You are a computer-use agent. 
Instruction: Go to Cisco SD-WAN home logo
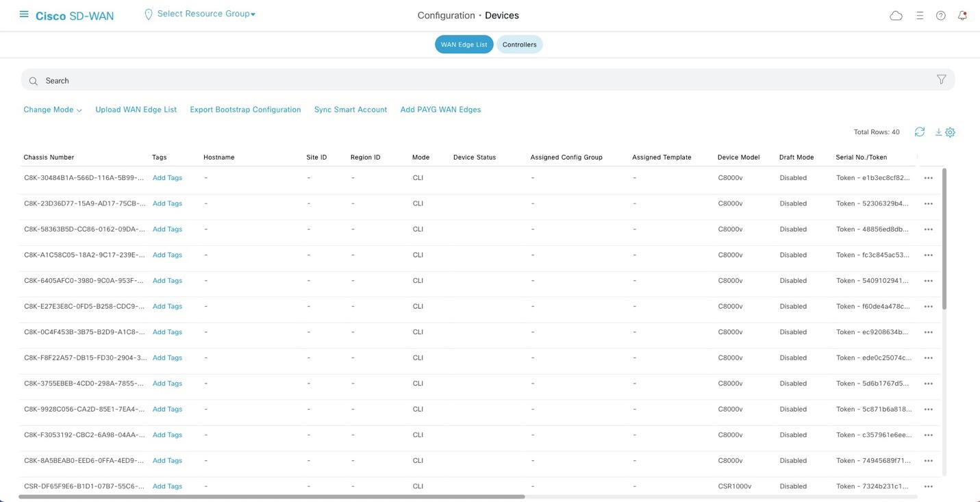coord(75,16)
